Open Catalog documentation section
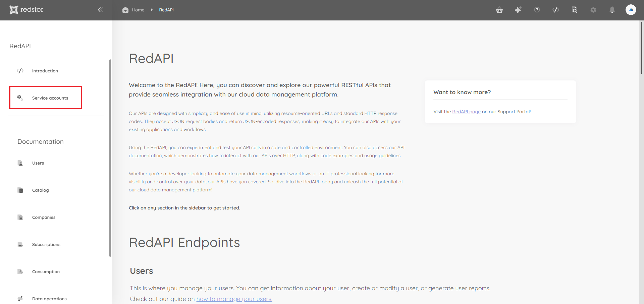The image size is (644, 304). pos(40,190)
